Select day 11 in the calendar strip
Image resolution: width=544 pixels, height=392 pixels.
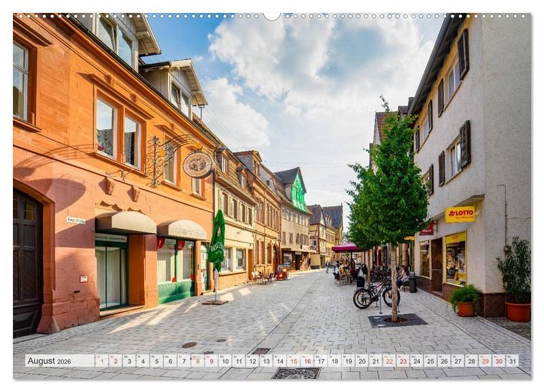click(x=239, y=361)
